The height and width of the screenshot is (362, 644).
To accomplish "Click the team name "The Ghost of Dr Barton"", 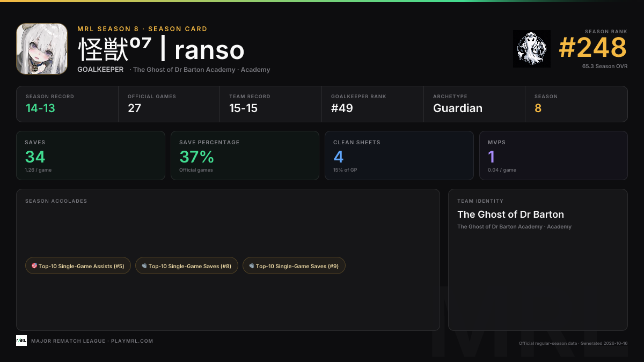I will [x=510, y=215].
